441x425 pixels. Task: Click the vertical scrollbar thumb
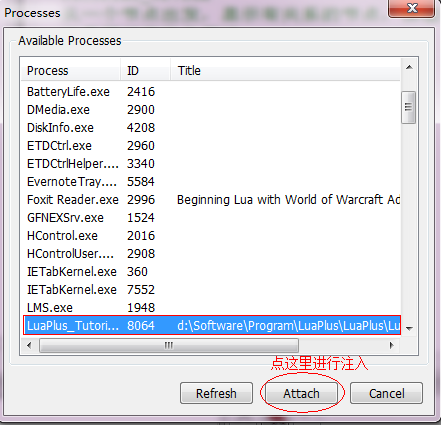point(409,107)
